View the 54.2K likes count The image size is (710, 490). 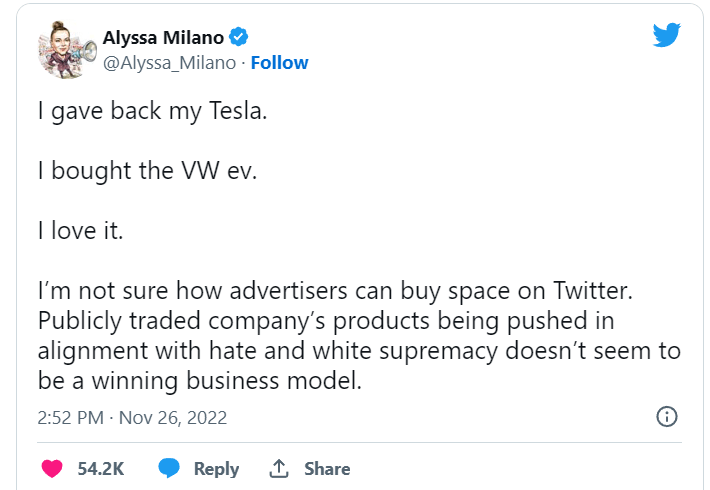click(100, 468)
